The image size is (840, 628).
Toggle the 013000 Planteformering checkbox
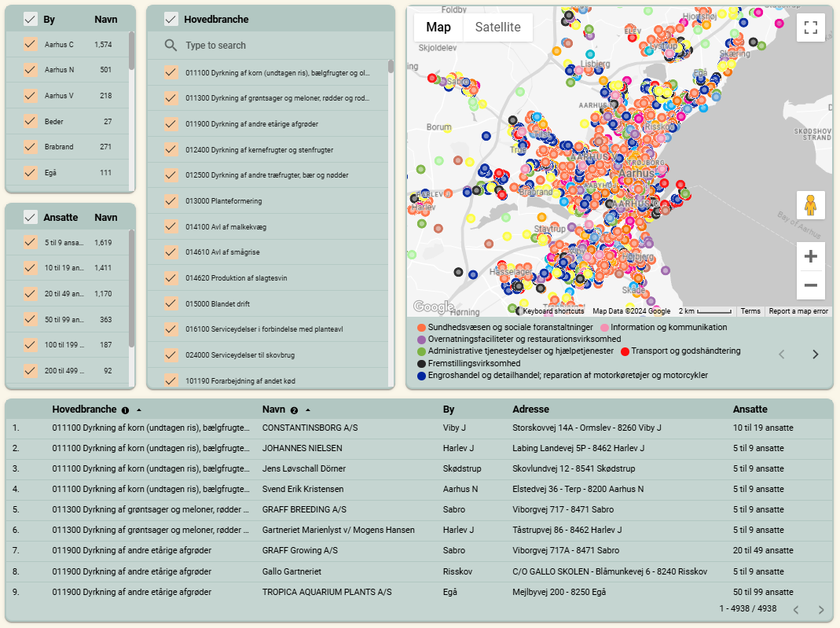pyautogui.click(x=171, y=200)
